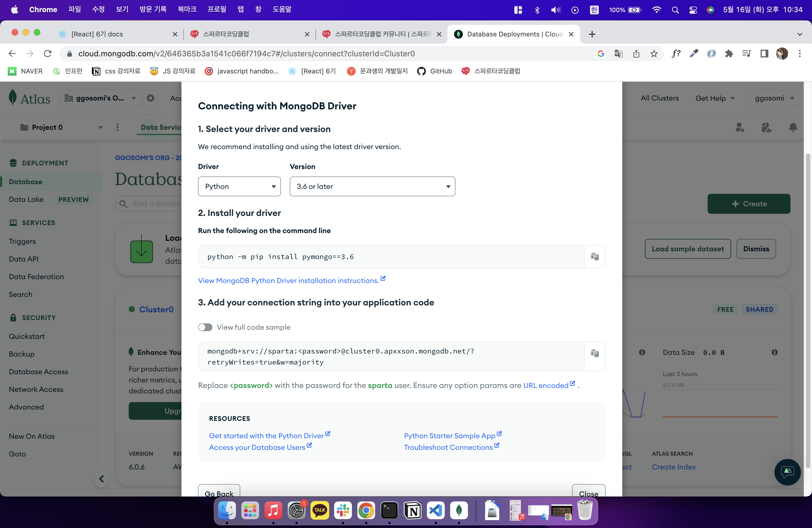This screenshot has width=812, height=528.
Task: Reload the page
Action: tap(48, 54)
